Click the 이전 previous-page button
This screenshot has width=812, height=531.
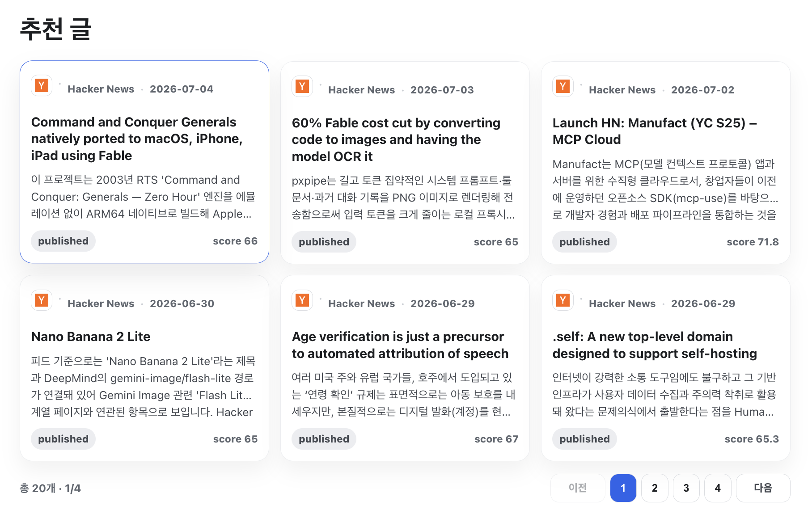tap(578, 488)
